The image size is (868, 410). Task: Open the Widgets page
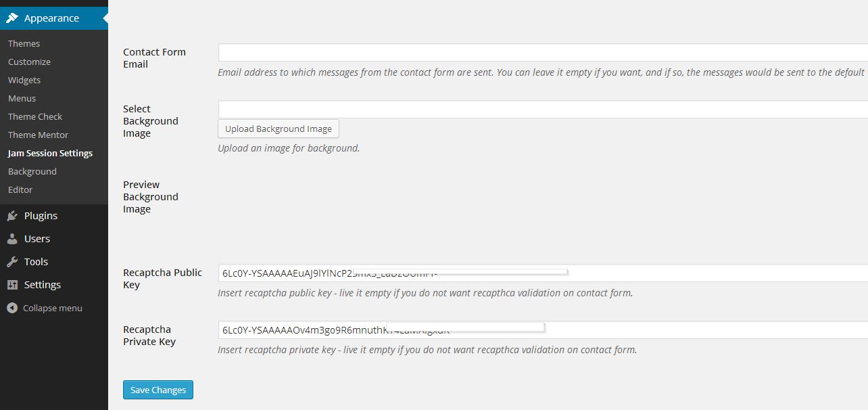tap(24, 80)
